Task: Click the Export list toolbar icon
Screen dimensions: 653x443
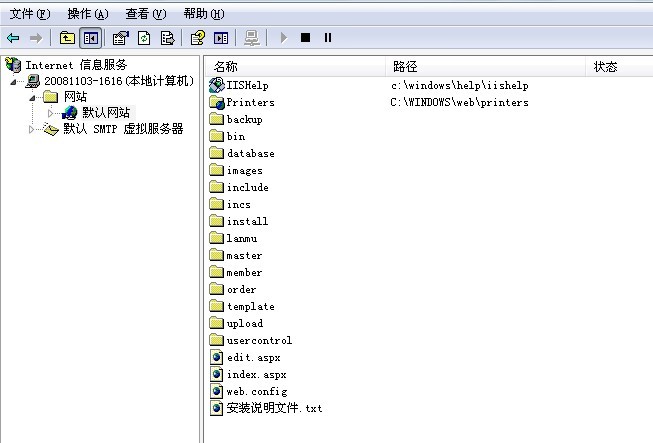Action: point(167,38)
